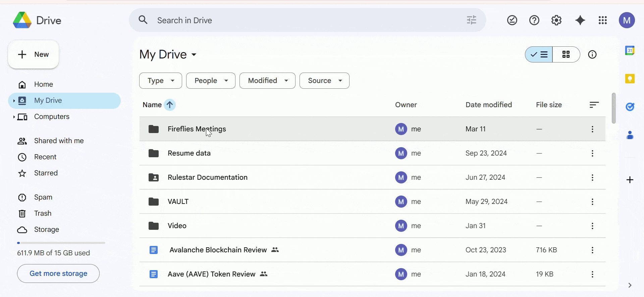Open Trash in the sidebar
This screenshot has height=297, width=644.
(x=43, y=213)
